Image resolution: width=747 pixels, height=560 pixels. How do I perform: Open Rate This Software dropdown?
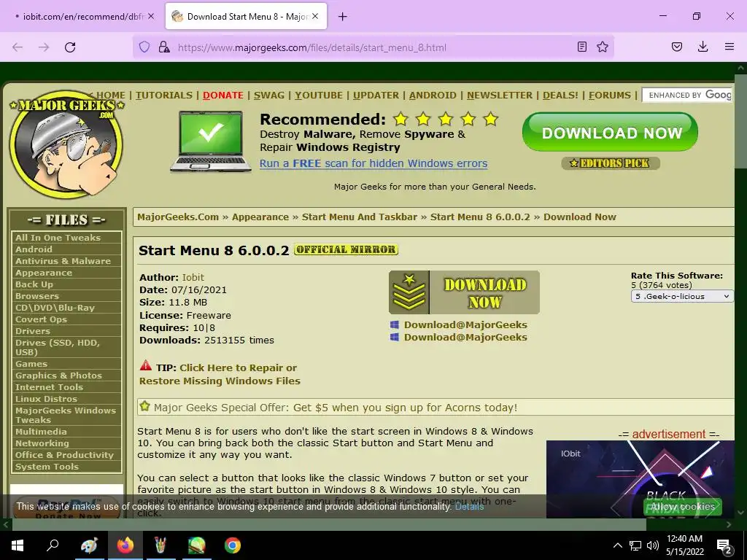pos(682,296)
